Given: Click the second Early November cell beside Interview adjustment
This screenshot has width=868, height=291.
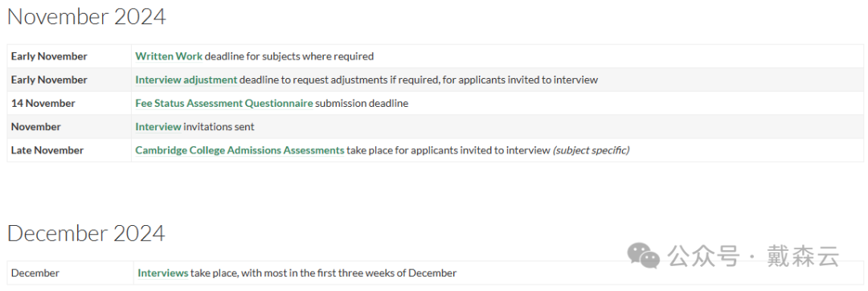Looking at the screenshot, I should pos(69,80).
